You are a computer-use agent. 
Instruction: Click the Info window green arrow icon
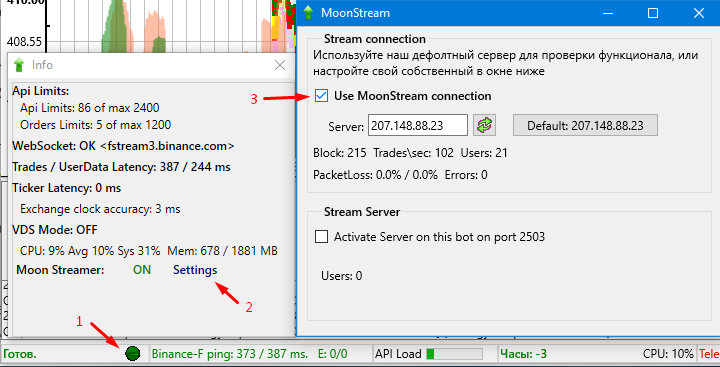pos(19,65)
